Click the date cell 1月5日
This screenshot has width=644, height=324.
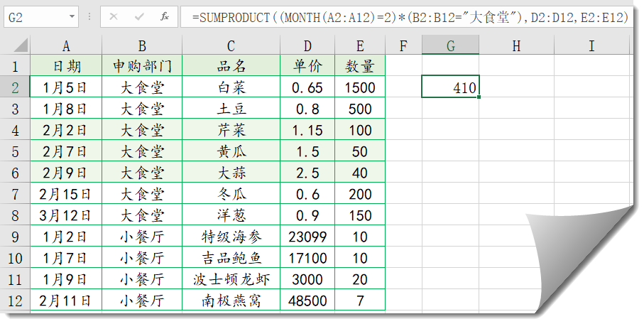[x=66, y=87]
